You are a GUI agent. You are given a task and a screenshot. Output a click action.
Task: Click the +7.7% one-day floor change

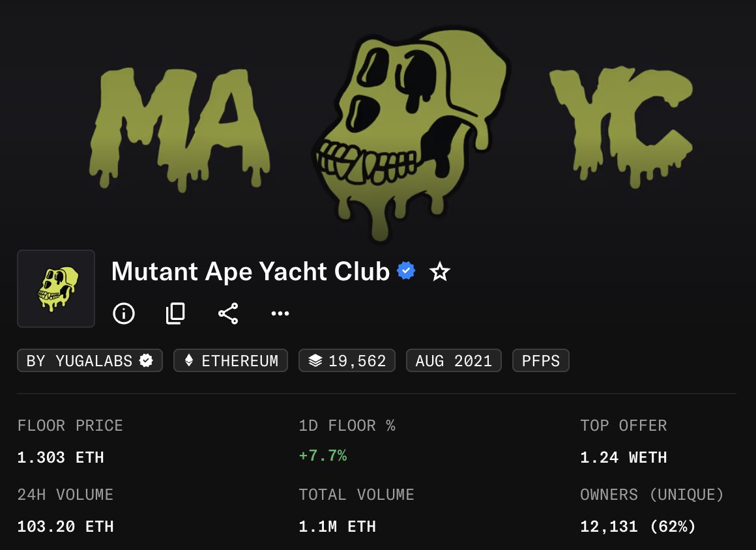323,456
